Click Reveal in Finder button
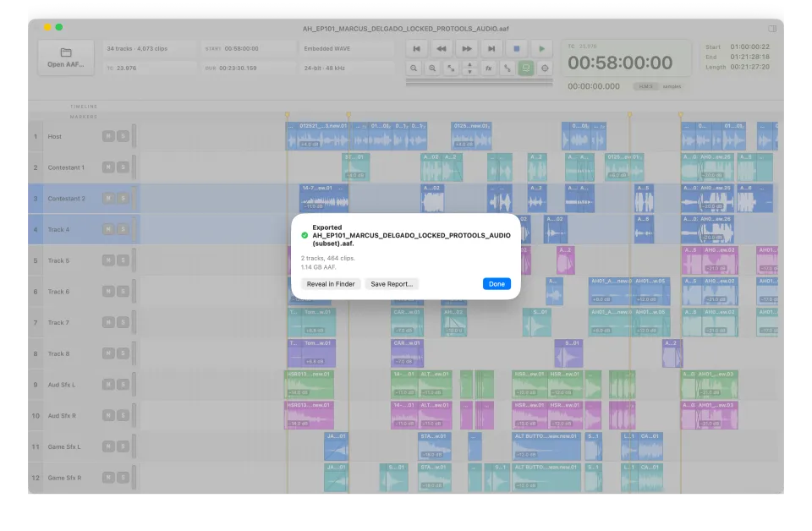812x531 pixels. (331, 283)
